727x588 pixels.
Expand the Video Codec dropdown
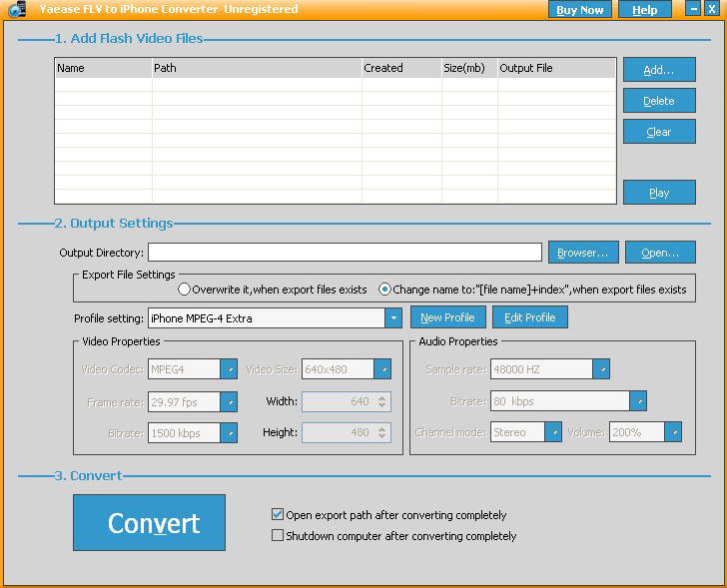click(229, 369)
